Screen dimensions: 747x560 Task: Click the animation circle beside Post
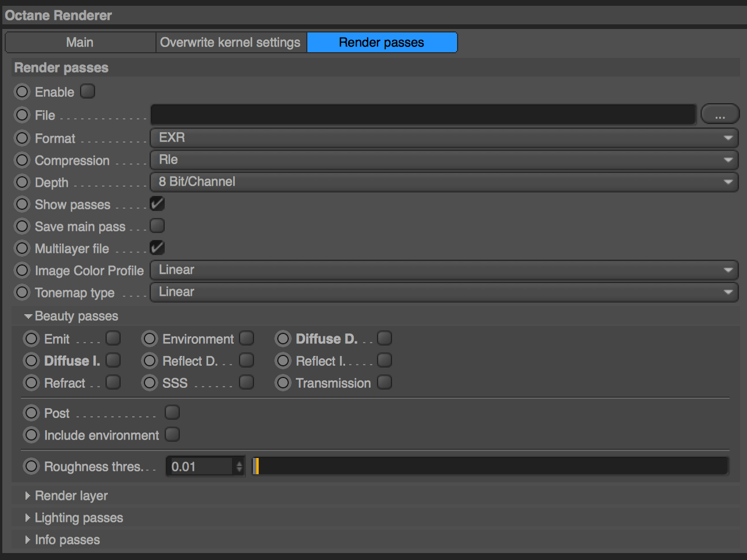[31, 413]
